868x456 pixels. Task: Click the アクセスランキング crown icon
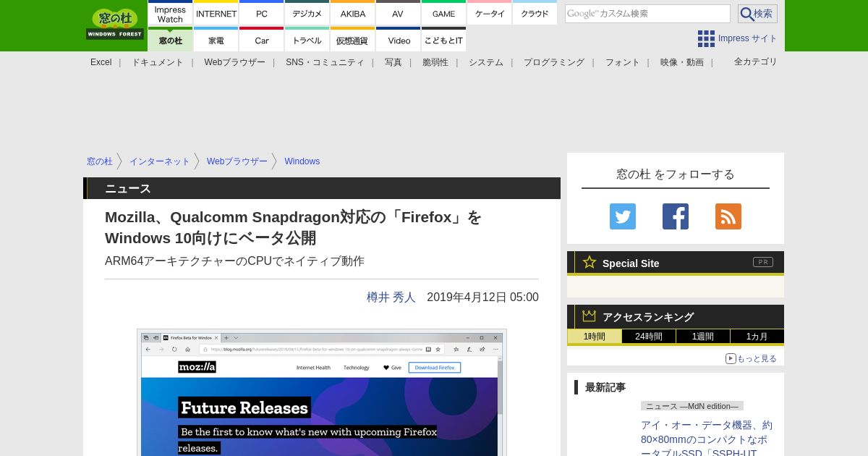(590, 316)
